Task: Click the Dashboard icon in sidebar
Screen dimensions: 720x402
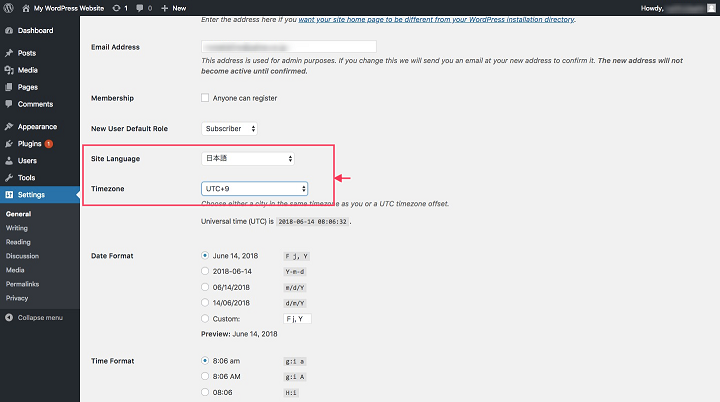Action: [9, 30]
